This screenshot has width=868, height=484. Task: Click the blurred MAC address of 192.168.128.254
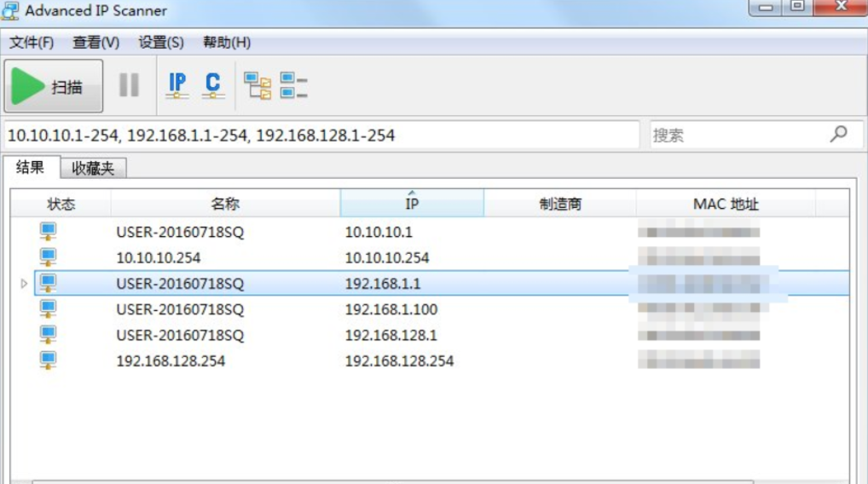tap(698, 360)
